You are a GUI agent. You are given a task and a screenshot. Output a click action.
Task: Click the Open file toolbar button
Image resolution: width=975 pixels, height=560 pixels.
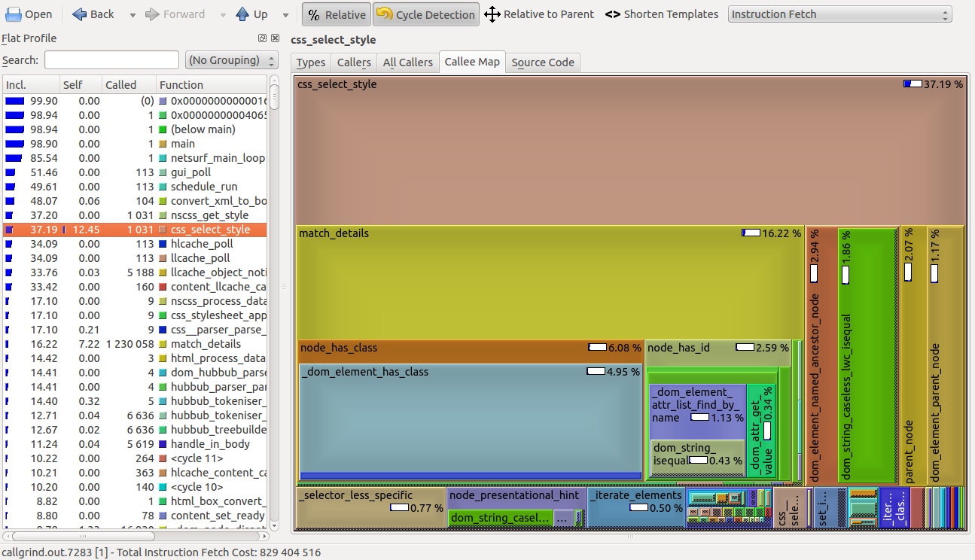(x=30, y=14)
